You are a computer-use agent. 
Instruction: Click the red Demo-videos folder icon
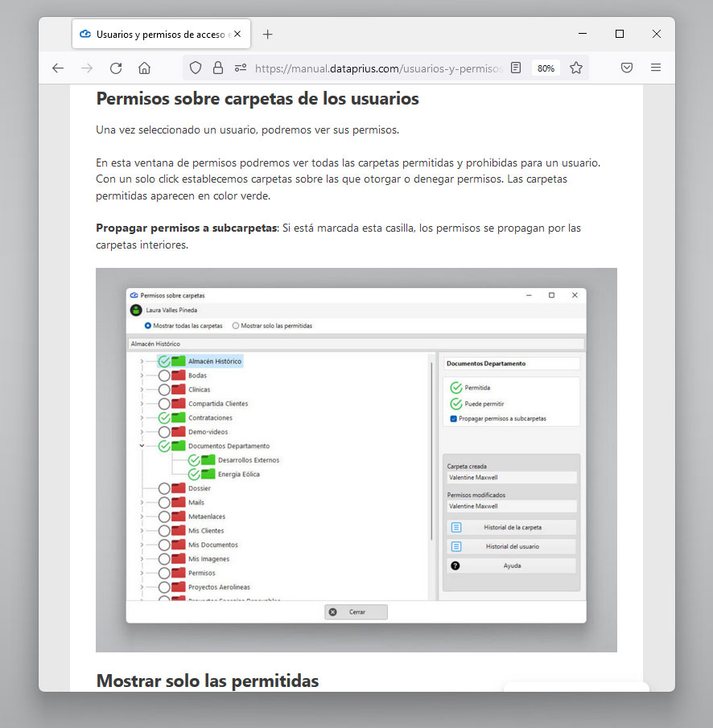point(179,431)
